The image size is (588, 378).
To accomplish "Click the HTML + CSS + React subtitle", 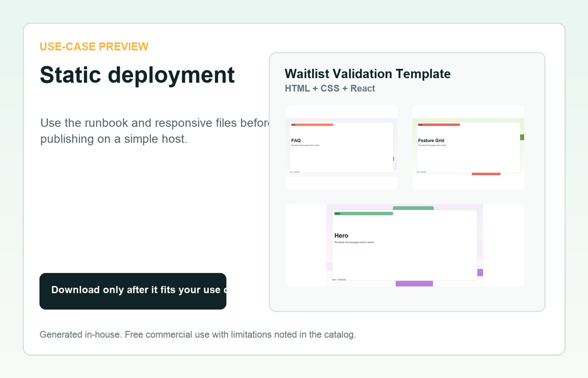I will click(x=330, y=88).
